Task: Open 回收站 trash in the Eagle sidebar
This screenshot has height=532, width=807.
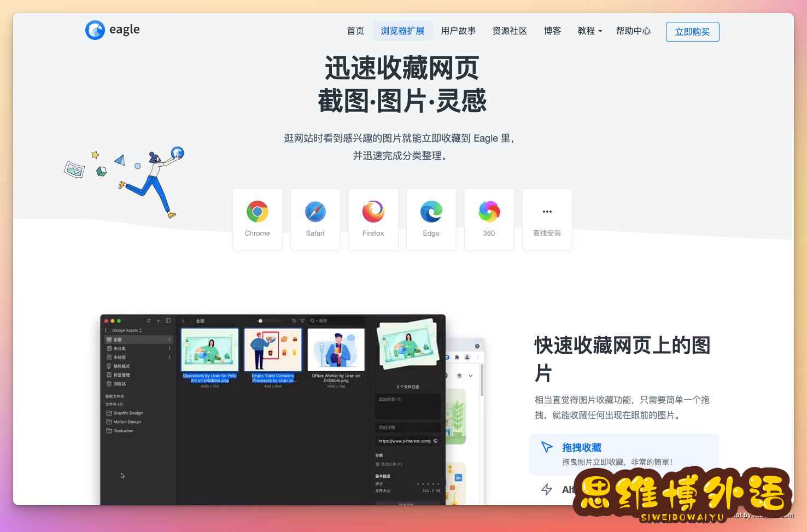Action: (138, 384)
